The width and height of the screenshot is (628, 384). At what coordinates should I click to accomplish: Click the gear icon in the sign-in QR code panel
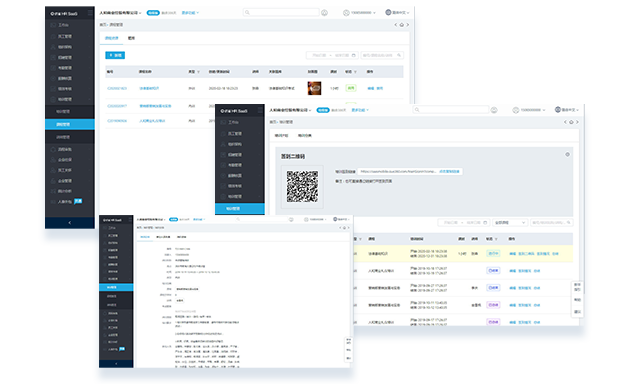568,155
